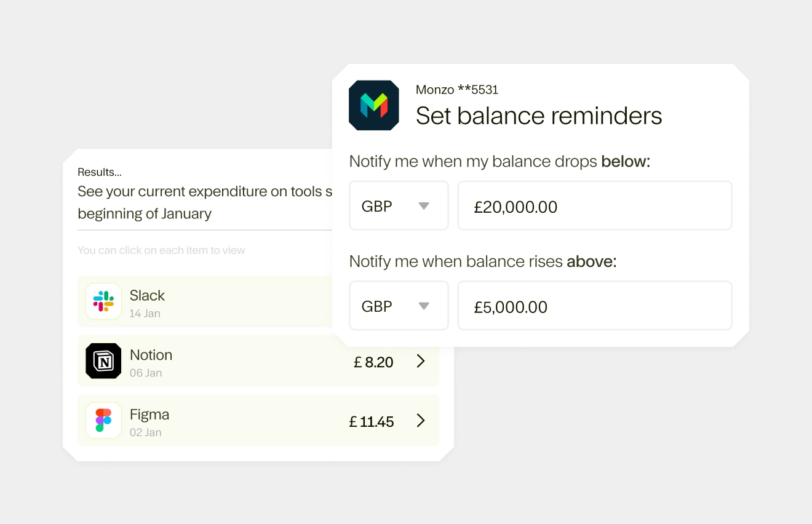812x524 pixels.
Task: Click the dropdown arrow on the first GBP selector
Action: (x=424, y=207)
